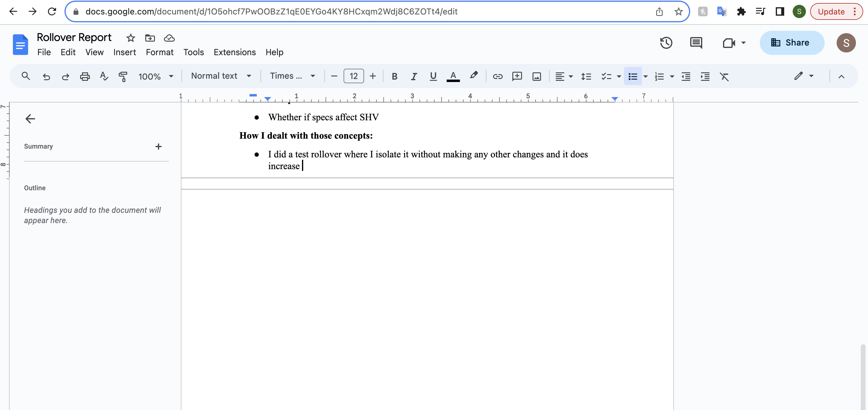Click the Insert link icon
The width and height of the screenshot is (868, 410).
[x=497, y=77]
